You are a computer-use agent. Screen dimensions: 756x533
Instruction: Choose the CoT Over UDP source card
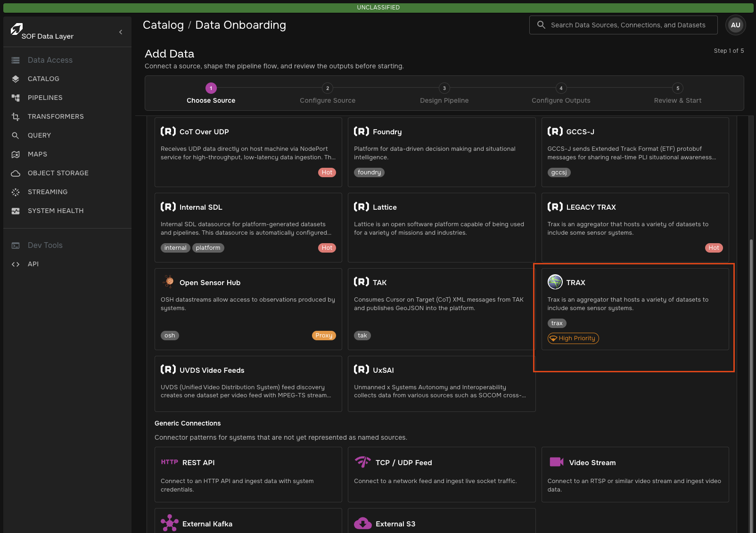[248, 152]
